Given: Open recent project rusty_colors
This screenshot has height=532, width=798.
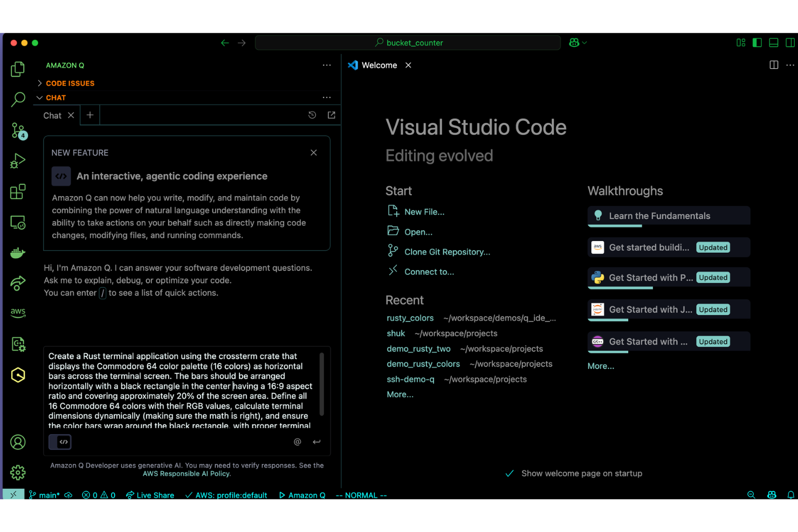Looking at the screenshot, I should click(x=410, y=318).
